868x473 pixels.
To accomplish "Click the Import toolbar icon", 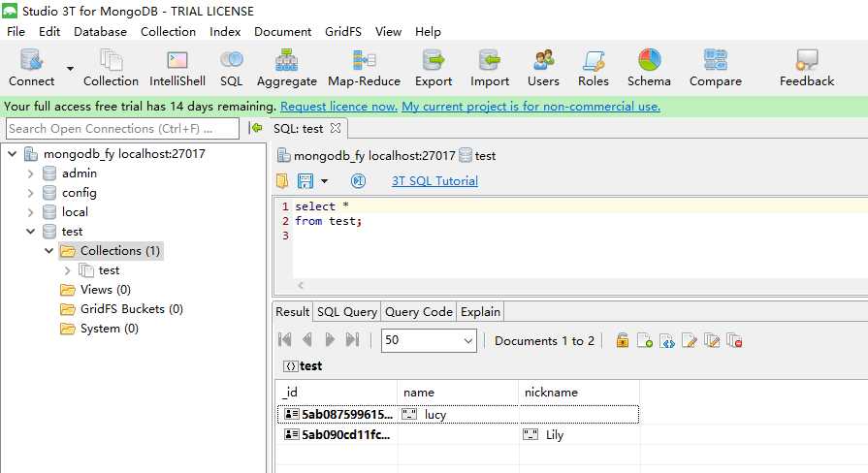I will 490,68.
